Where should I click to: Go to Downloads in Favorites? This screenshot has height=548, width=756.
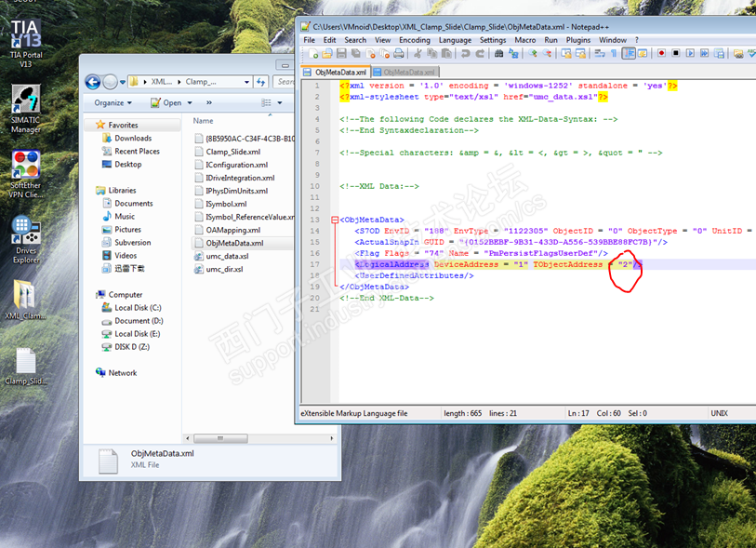tap(133, 138)
